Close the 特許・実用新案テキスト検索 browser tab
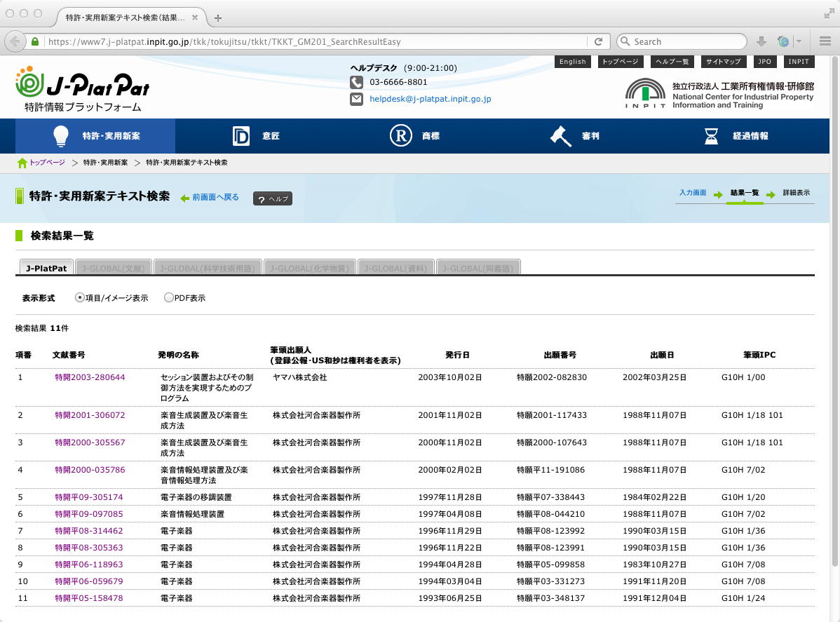Viewport: 840px width, 622px height. click(x=195, y=17)
